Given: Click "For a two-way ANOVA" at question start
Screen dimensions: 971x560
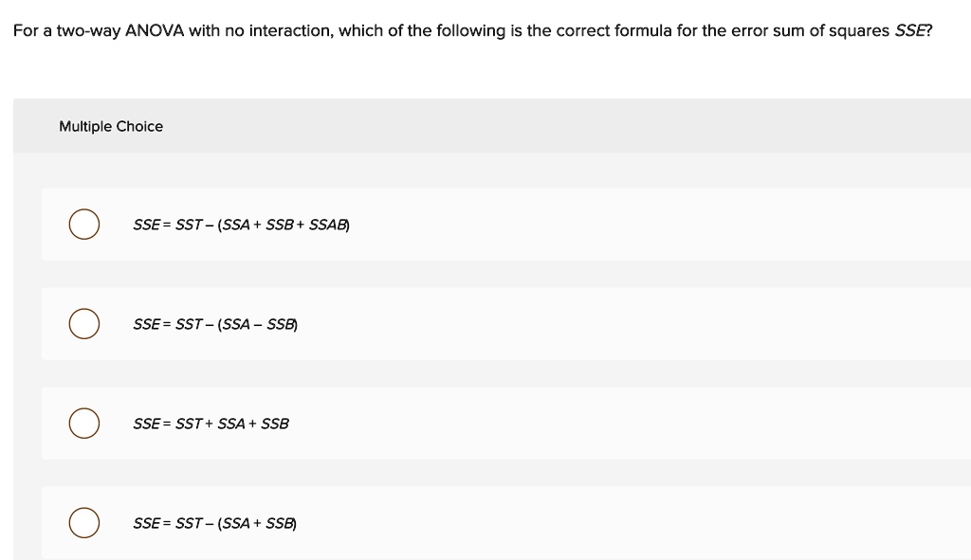Looking at the screenshot, I should tap(97, 31).
